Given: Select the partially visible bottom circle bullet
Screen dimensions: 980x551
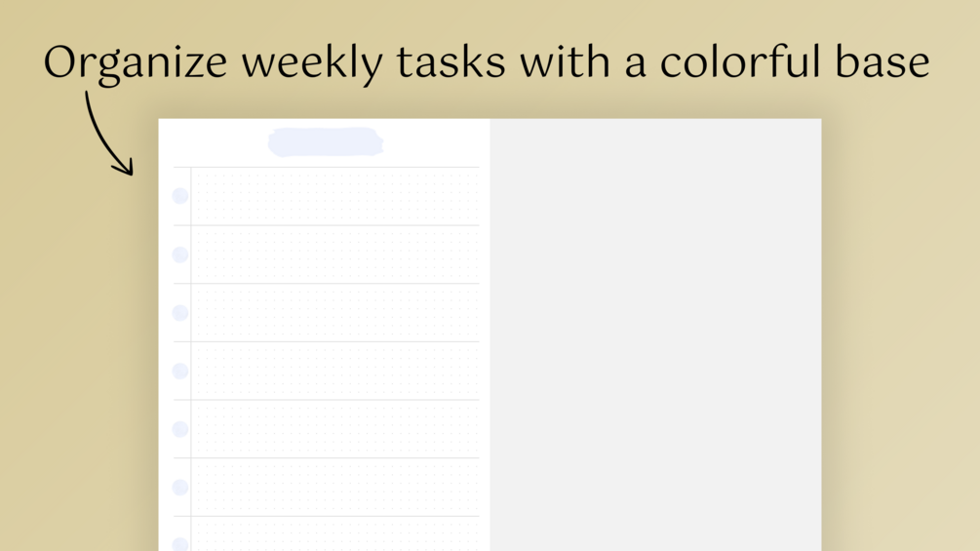Looking at the screenshot, I should point(180,544).
